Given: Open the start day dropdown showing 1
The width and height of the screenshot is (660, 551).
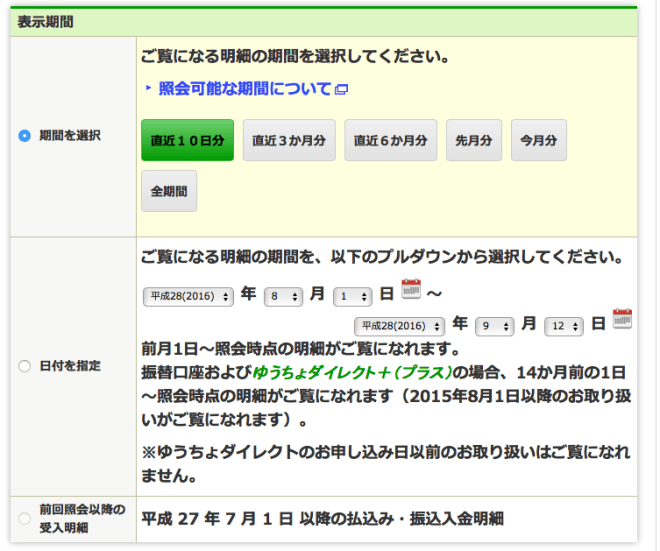Looking at the screenshot, I should pos(353,297).
